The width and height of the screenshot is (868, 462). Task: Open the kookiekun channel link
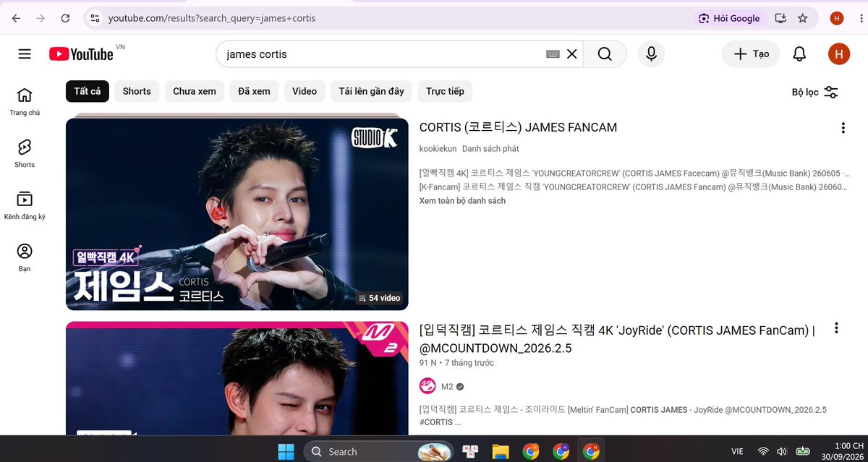click(438, 148)
